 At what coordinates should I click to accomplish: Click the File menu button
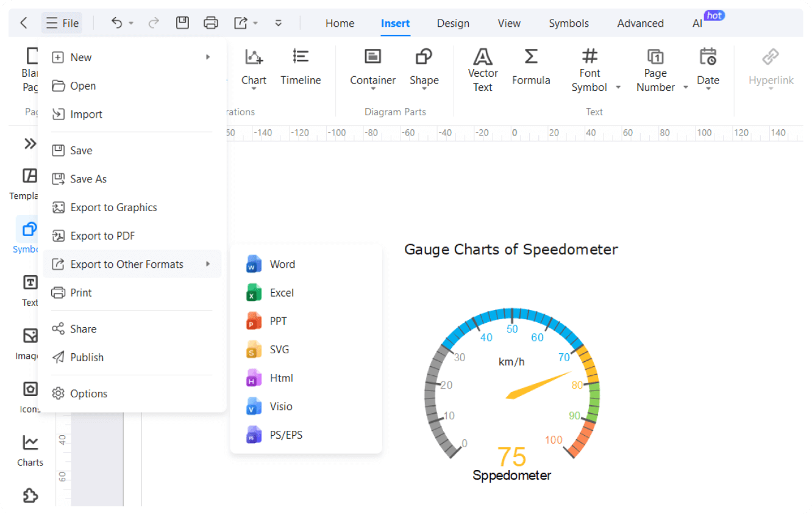62,23
